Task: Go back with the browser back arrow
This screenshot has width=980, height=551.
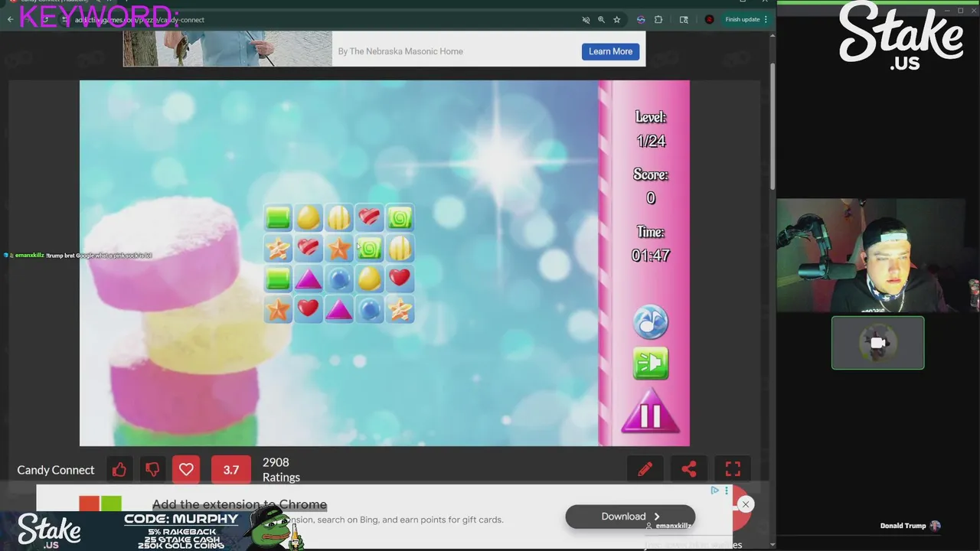Action: pos(11,19)
